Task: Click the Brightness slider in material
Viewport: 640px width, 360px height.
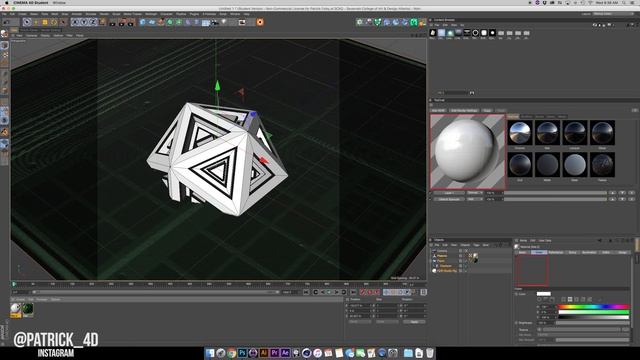Action: click(592, 323)
